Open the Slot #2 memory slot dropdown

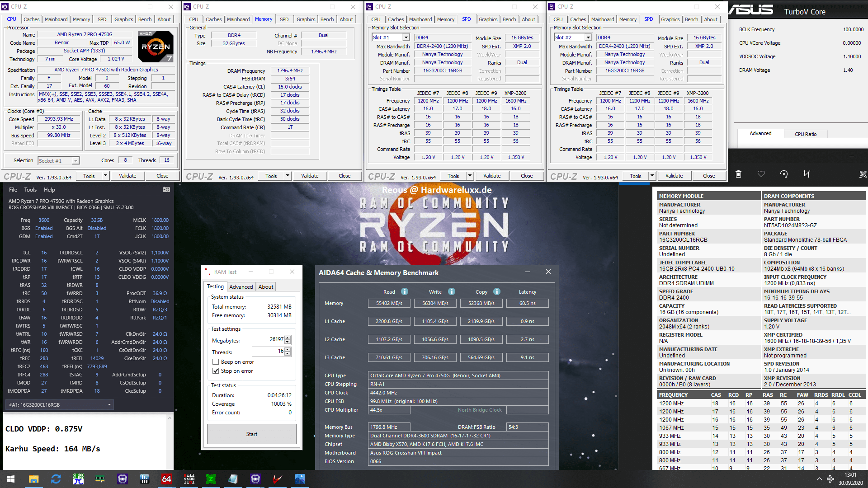(588, 38)
